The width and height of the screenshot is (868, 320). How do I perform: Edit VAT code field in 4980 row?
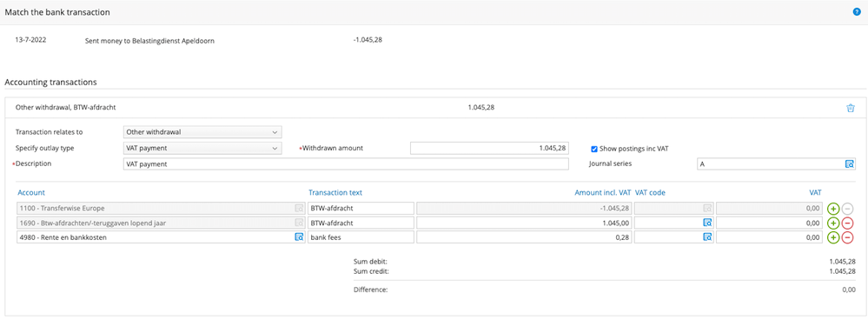pyautogui.click(x=673, y=237)
